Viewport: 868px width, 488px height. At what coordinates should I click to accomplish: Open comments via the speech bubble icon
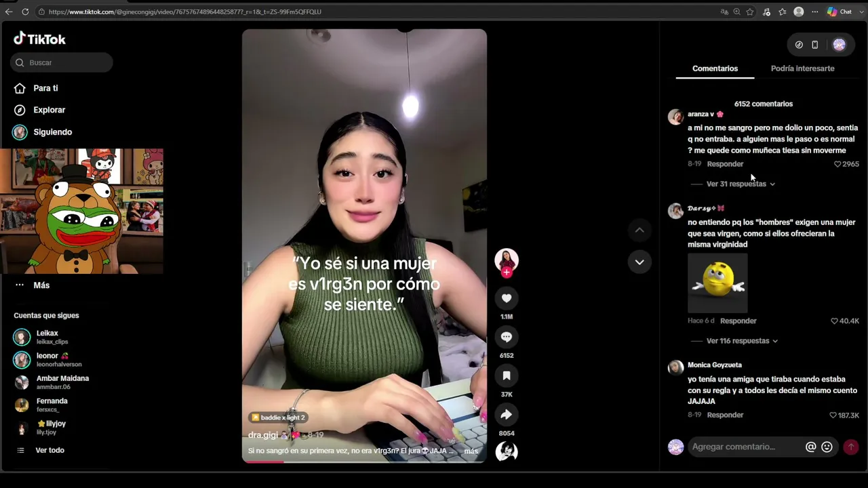point(507,337)
